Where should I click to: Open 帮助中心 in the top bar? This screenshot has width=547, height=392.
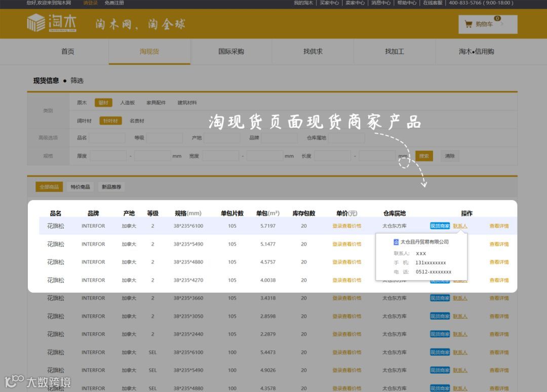[407, 3]
